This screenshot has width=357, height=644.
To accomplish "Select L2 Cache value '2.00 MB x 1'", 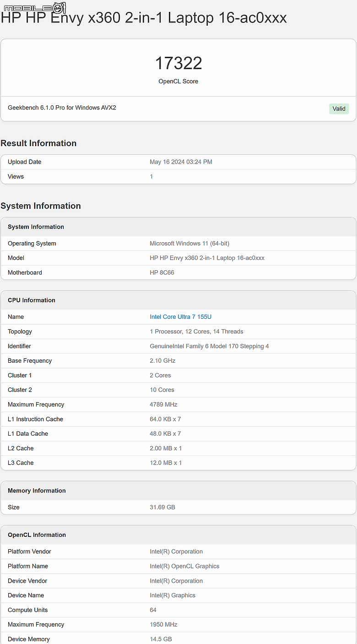I will 166,449.
